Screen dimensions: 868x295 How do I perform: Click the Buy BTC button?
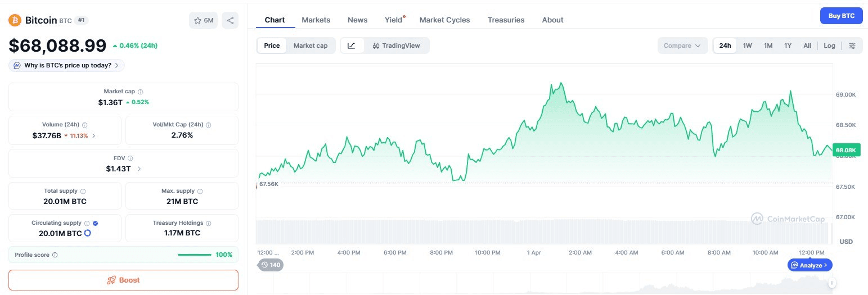point(841,16)
